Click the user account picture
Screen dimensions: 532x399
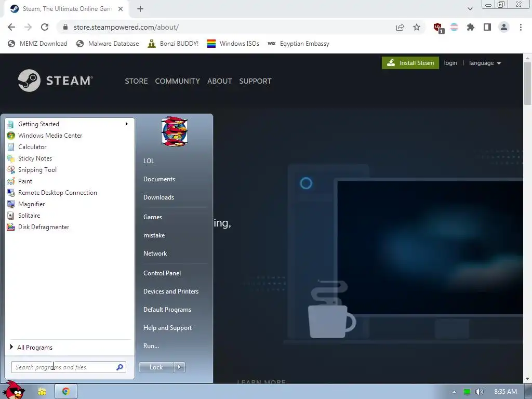pyautogui.click(x=175, y=131)
